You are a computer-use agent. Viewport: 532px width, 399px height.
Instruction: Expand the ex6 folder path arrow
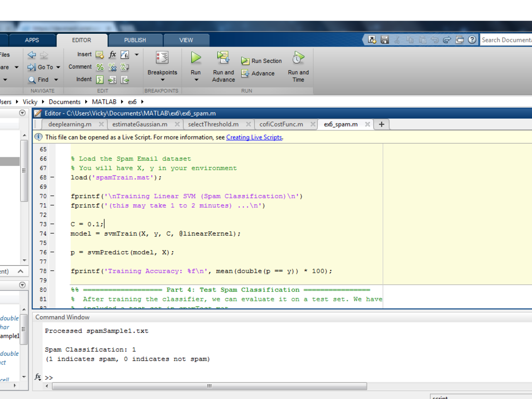coord(142,101)
